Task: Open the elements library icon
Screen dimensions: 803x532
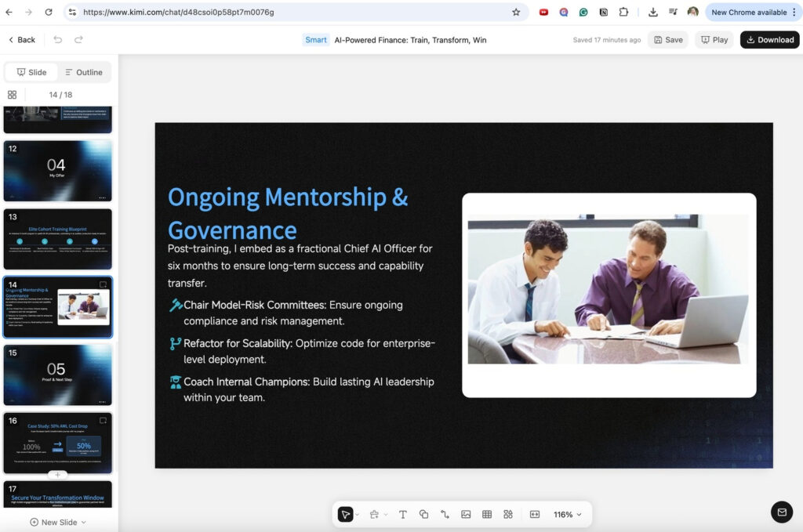Action: coord(508,514)
